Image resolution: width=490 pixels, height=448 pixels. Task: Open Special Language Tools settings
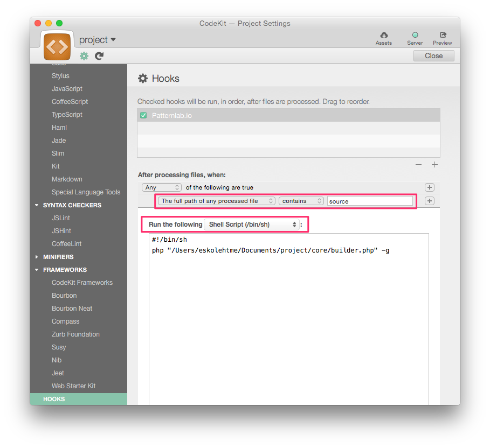pyautogui.click(x=86, y=192)
